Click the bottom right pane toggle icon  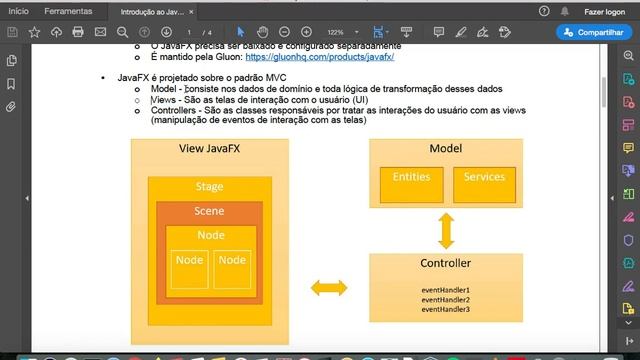[629, 341]
